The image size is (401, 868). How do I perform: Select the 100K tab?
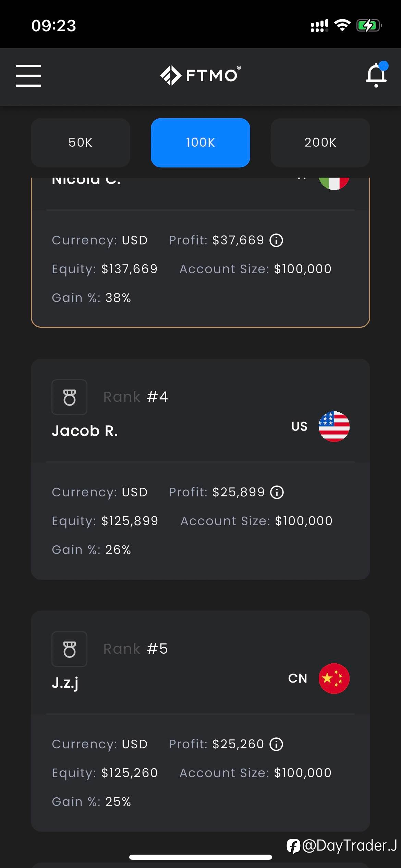pos(200,143)
